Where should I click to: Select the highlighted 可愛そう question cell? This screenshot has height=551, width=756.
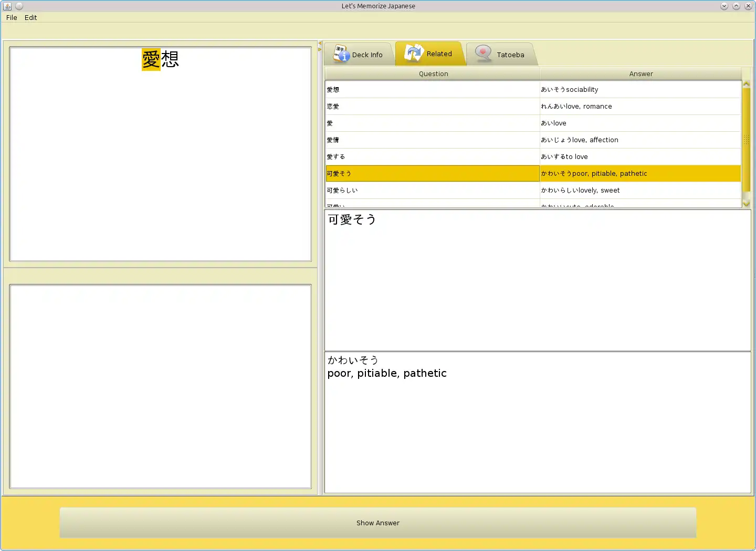[x=433, y=174]
